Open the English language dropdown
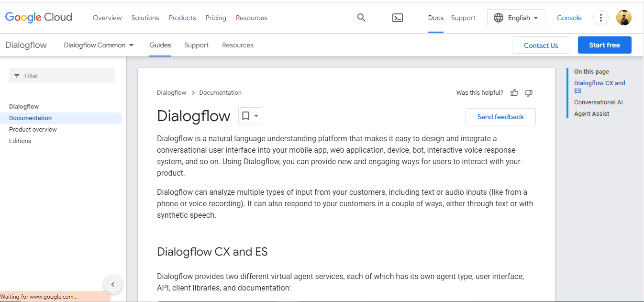Viewport: 644px width, 302px height. tap(516, 18)
